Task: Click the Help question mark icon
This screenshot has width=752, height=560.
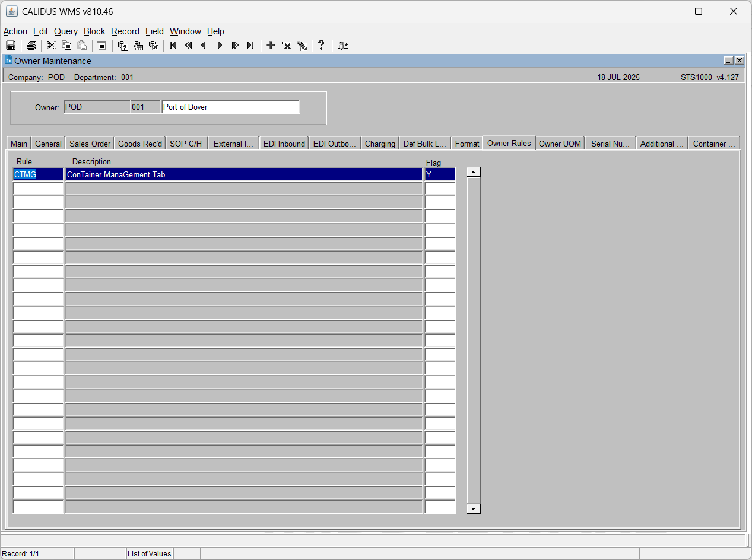Action: [x=321, y=46]
